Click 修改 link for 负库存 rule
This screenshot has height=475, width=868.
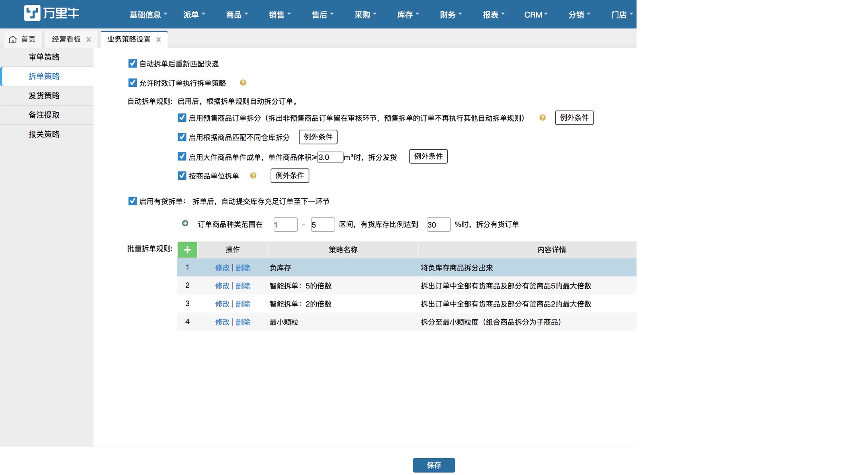tap(222, 268)
